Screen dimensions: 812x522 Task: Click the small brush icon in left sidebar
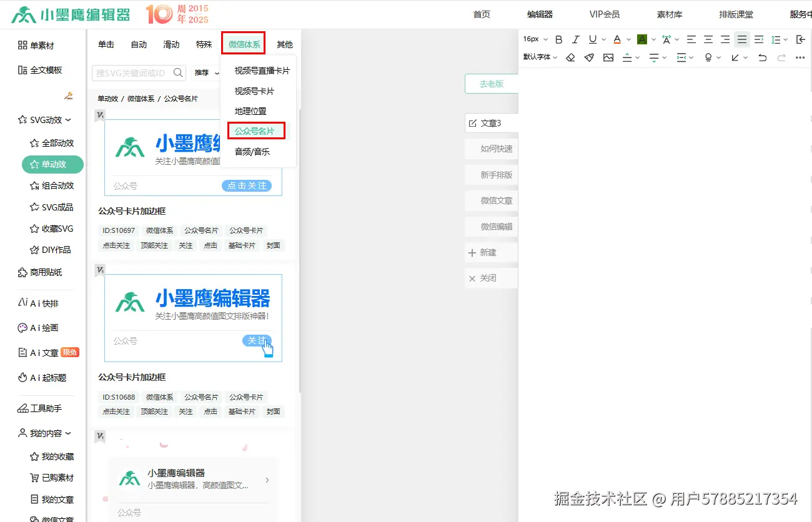pyautogui.click(x=69, y=96)
